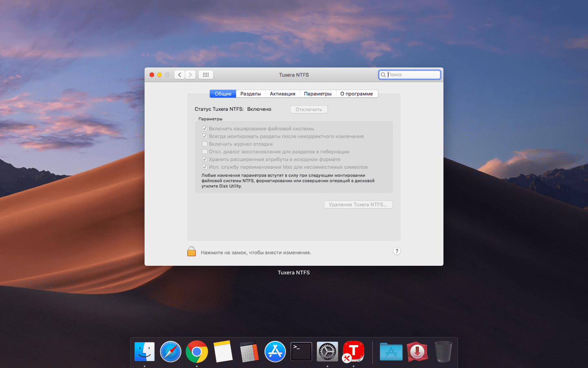Viewport: 588px width, 368px height.
Task: Click the help question mark button
Action: click(396, 251)
